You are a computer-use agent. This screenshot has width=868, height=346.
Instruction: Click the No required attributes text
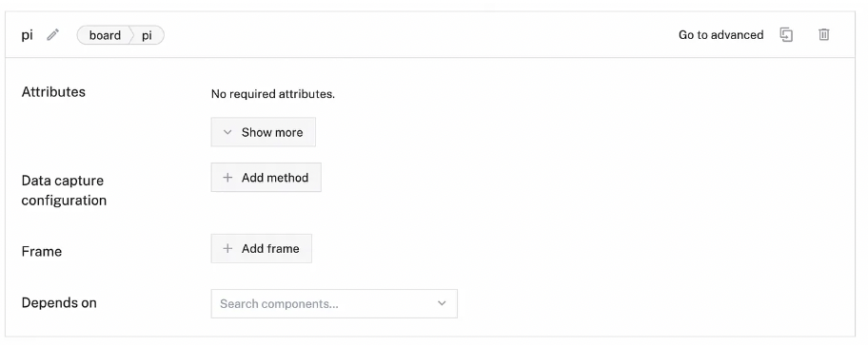[x=273, y=94]
